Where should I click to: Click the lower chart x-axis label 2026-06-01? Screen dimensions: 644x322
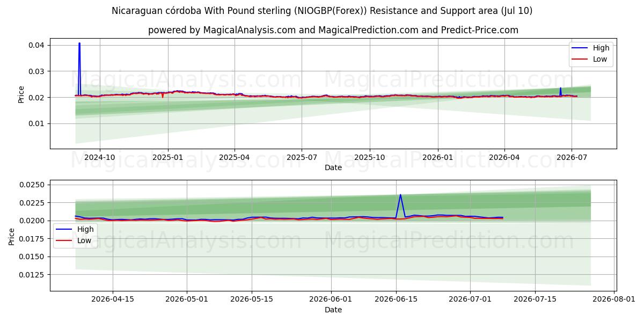(331, 299)
